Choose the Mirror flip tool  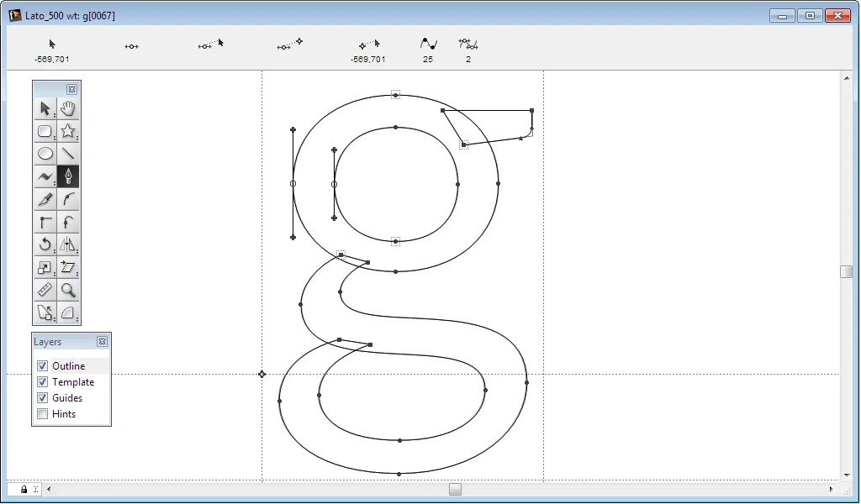[68, 244]
